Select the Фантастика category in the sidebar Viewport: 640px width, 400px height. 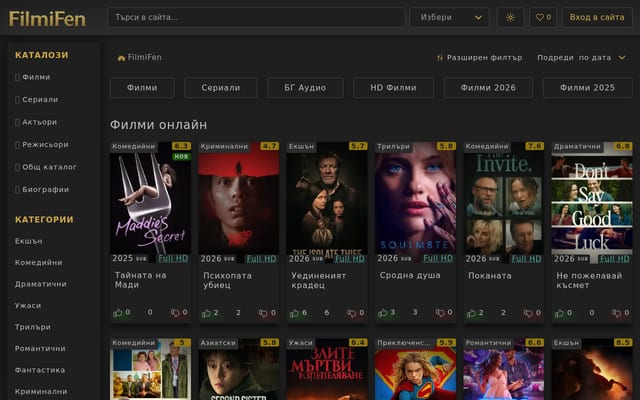(x=40, y=370)
